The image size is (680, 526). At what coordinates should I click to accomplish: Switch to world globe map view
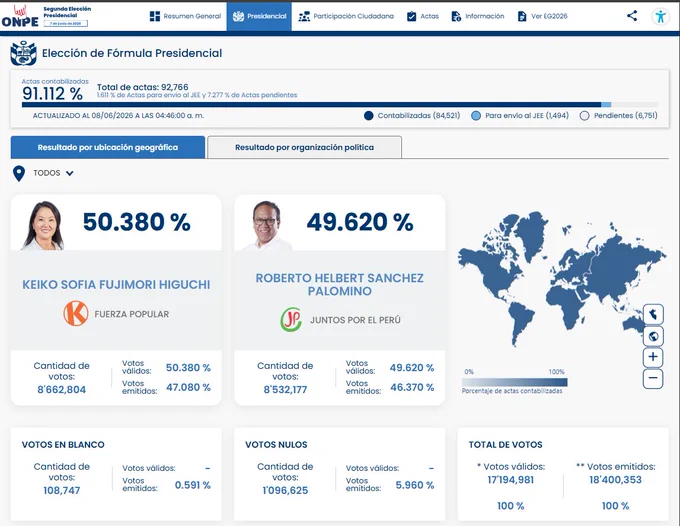click(653, 336)
